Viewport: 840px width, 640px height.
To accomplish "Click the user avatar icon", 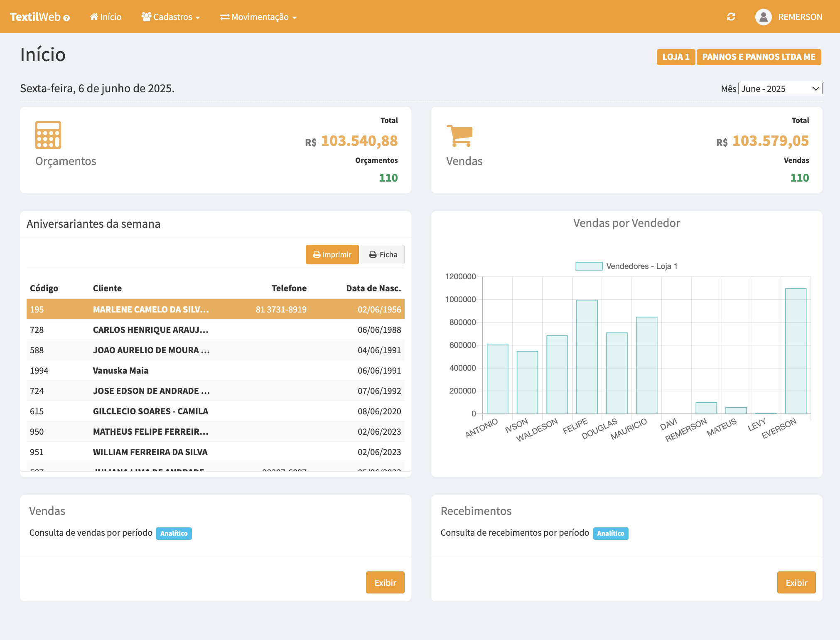I will pyautogui.click(x=763, y=17).
